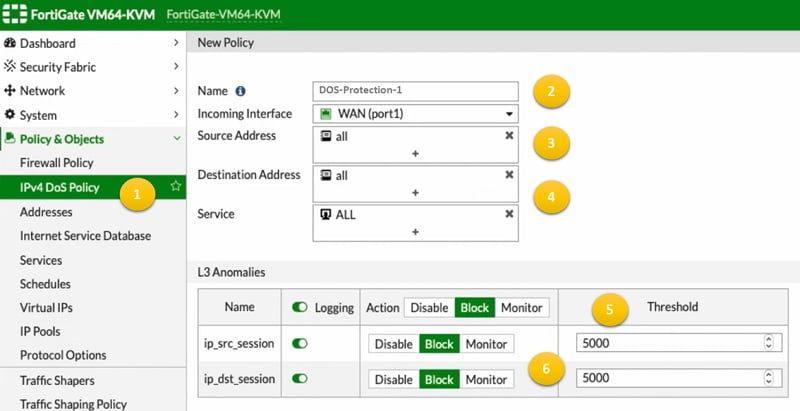Click the Fortinet logo icon

[15, 14]
